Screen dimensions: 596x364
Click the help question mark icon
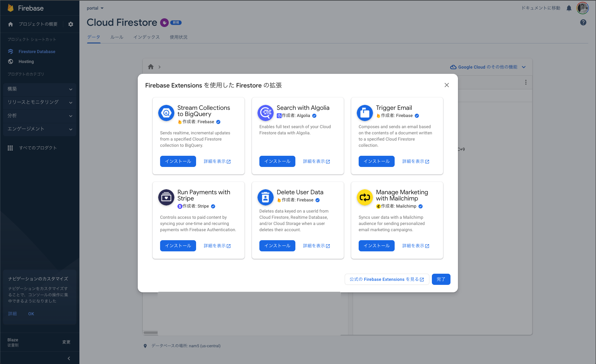[x=583, y=22]
